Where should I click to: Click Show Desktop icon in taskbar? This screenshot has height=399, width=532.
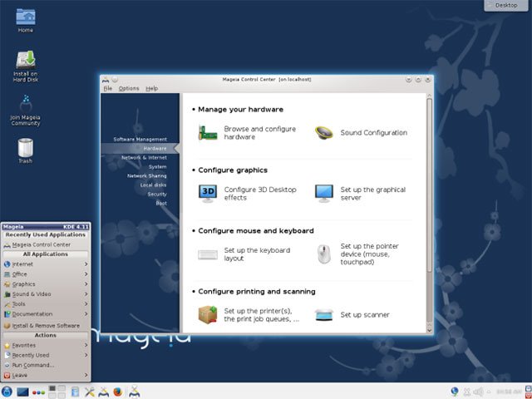[x=22, y=392]
